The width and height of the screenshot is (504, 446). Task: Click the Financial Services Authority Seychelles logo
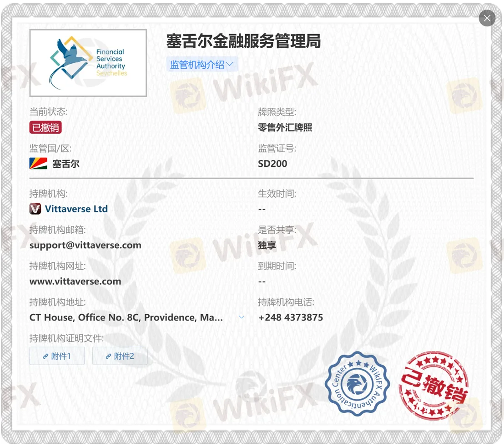[88, 63]
